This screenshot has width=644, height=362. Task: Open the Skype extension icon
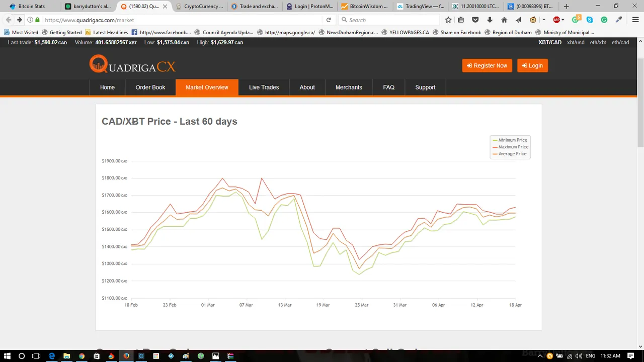(x=590, y=20)
